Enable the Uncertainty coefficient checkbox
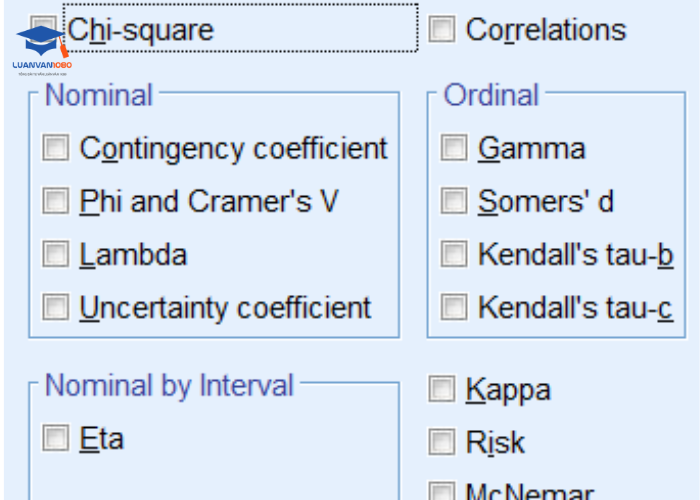700x500 pixels. (56, 307)
